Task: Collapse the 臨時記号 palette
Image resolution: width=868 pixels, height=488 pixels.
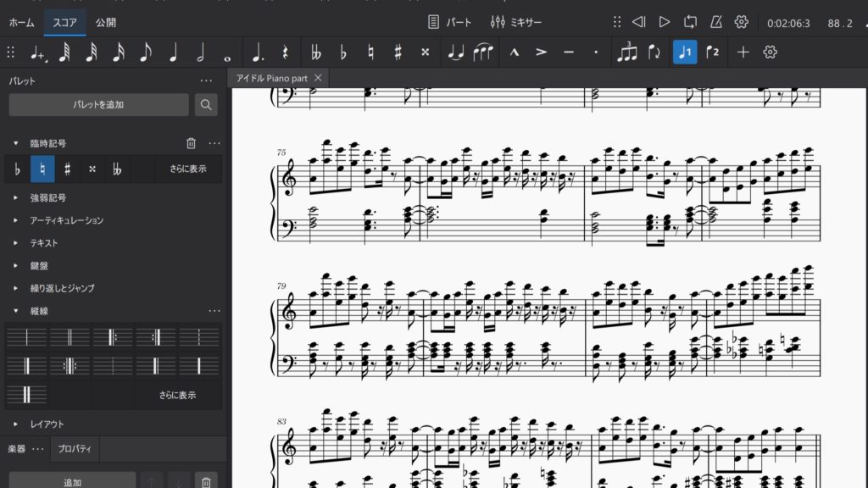Action: click(15, 143)
